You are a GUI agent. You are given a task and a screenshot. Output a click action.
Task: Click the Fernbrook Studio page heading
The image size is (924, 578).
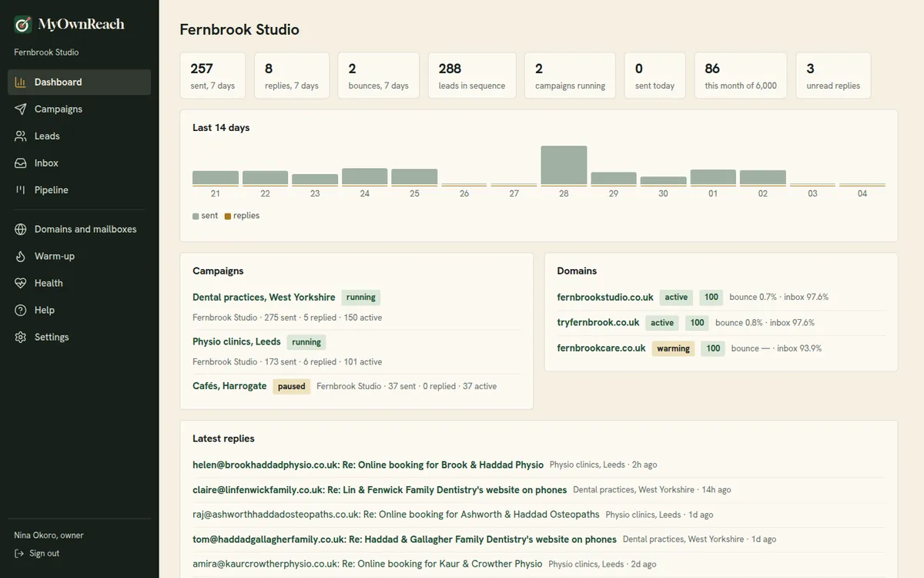click(239, 29)
